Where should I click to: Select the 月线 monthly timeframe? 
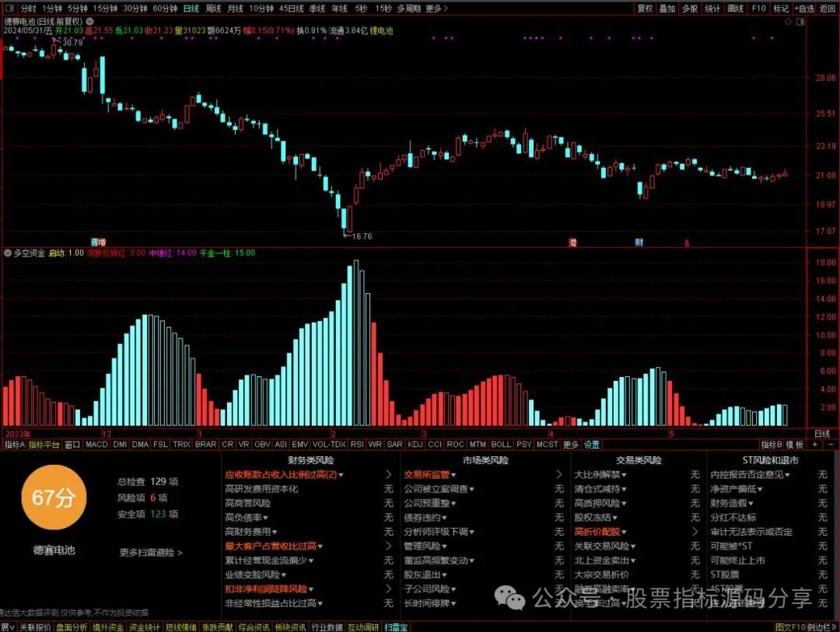[x=235, y=9]
